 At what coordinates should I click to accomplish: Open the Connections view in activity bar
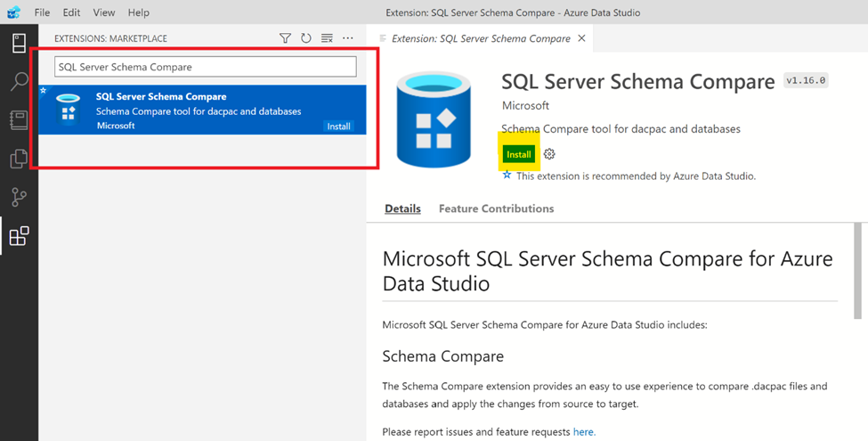[x=19, y=43]
